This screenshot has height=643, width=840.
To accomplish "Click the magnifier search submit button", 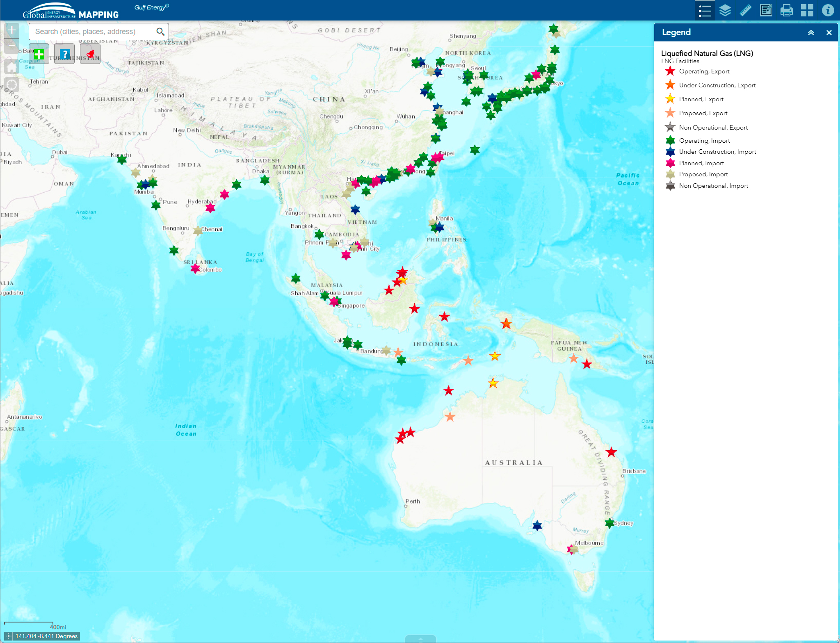I will pos(160,32).
